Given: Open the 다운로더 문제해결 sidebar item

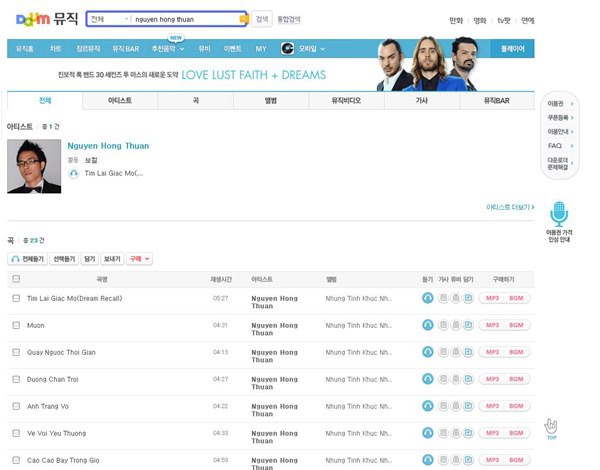Looking at the screenshot, I should point(560,163).
